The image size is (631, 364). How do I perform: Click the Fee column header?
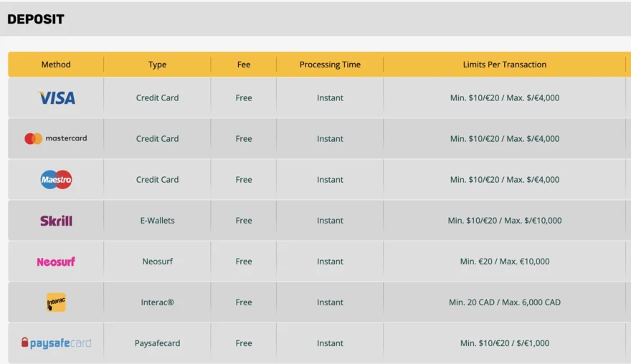pyautogui.click(x=244, y=64)
